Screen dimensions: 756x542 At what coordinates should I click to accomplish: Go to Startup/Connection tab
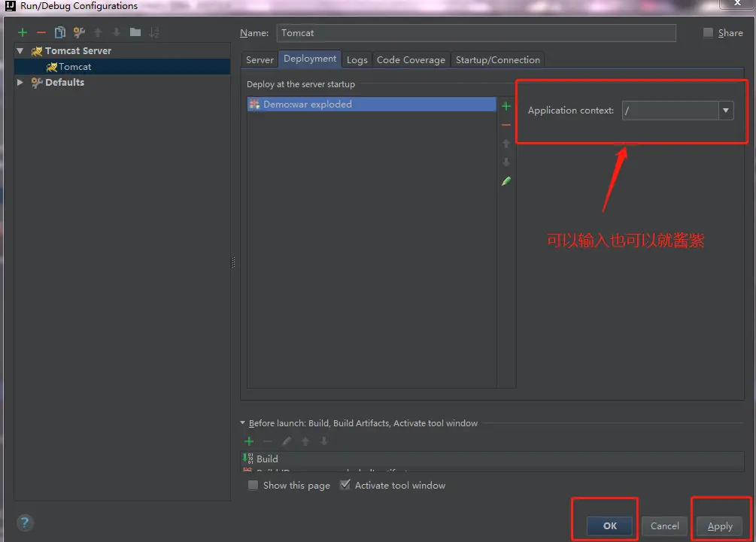(497, 59)
